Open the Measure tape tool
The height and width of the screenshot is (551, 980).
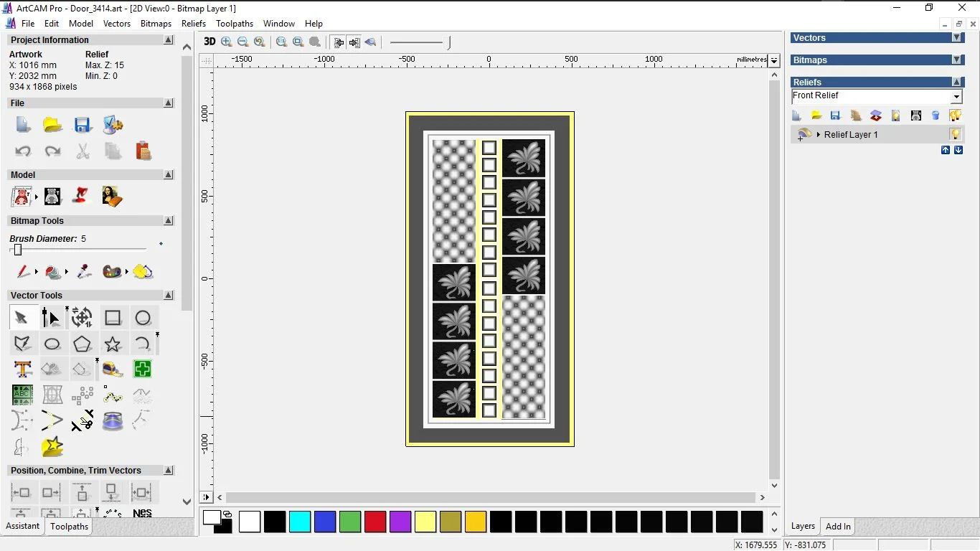point(113,369)
